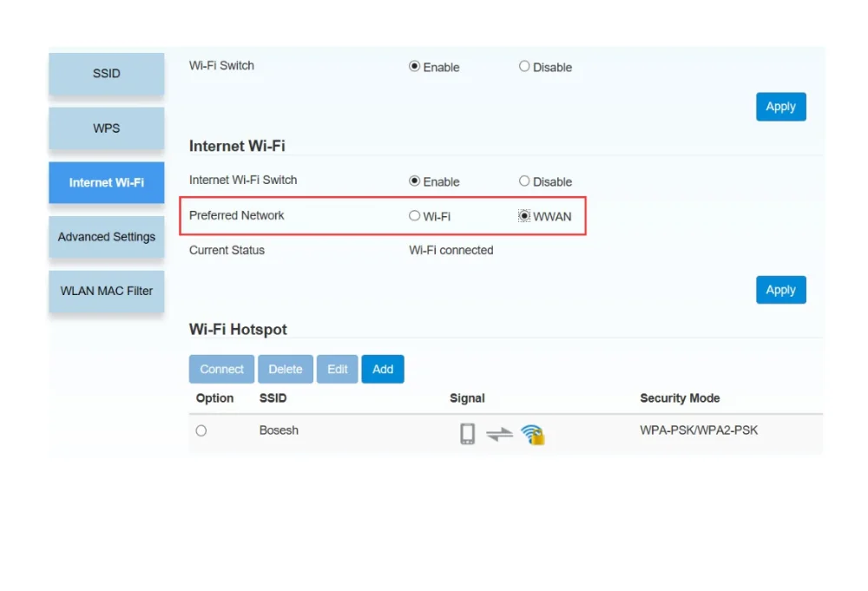Click the Wi-Fi connected status text
This screenshot has height=591, width=868.
[450, 250]
